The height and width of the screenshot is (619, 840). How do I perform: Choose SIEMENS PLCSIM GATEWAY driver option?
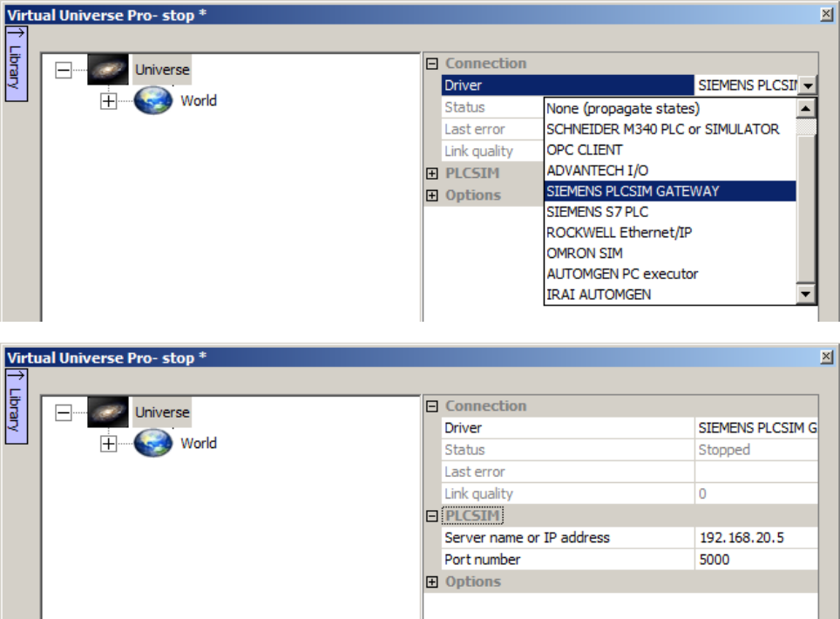(670, 191)
